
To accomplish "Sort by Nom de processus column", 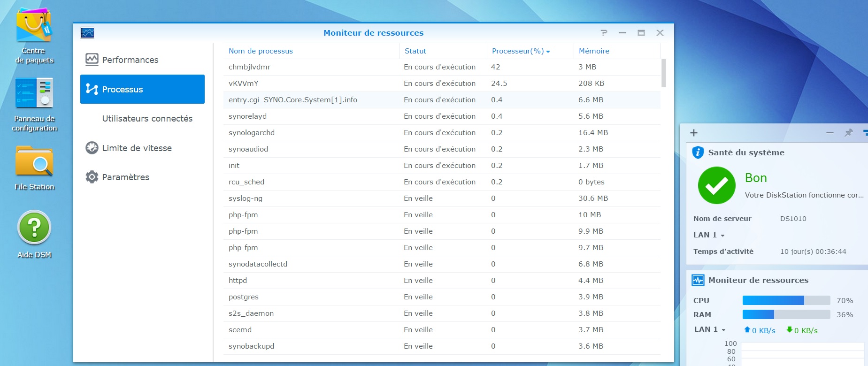I will [x=261, y=51].
